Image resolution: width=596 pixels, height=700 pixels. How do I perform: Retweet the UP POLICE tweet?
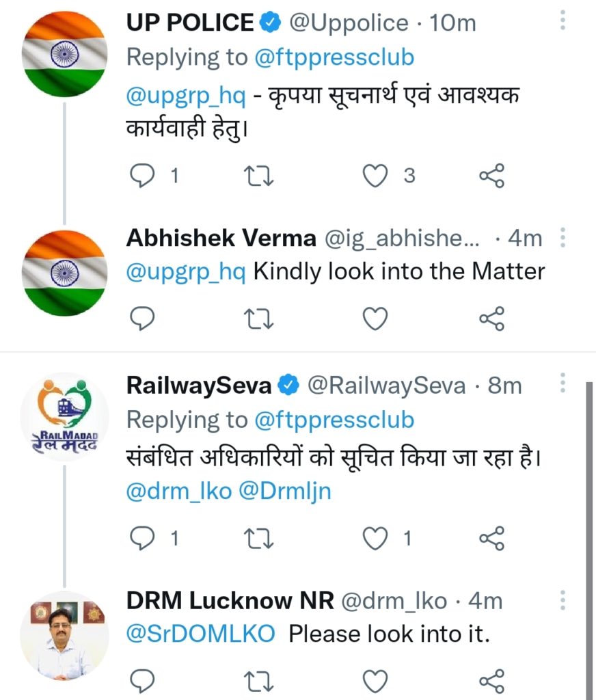[259, 176]
